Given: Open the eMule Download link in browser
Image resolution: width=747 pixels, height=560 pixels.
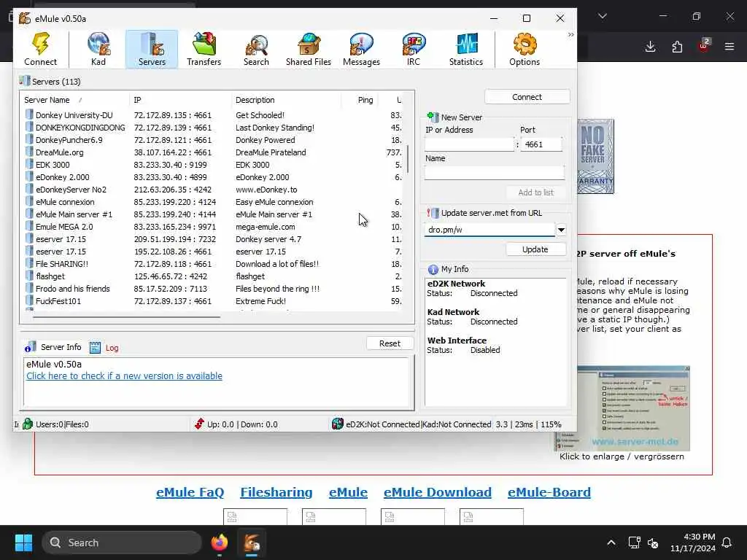Looking at the screenshot, I should tap(438, 492).
